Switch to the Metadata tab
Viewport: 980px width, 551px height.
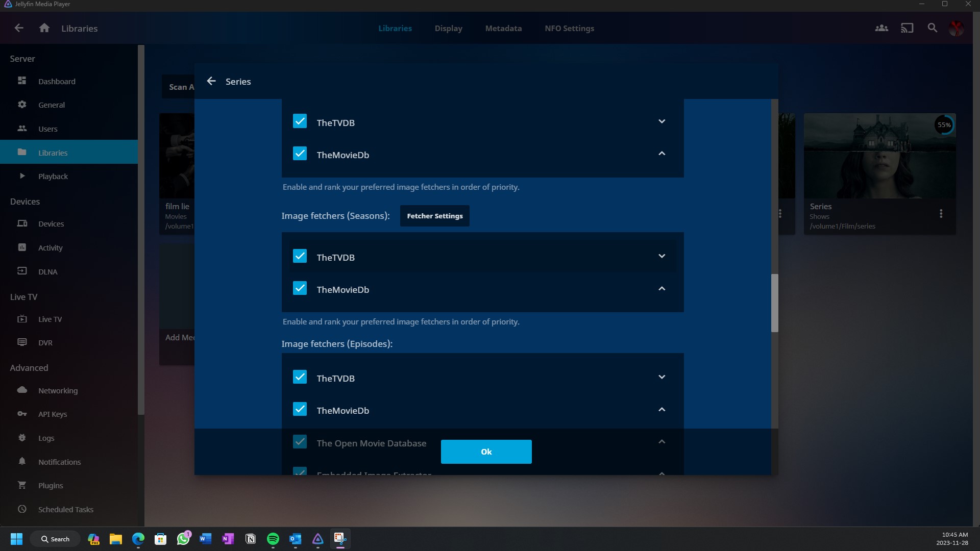[x=503, y=28]
